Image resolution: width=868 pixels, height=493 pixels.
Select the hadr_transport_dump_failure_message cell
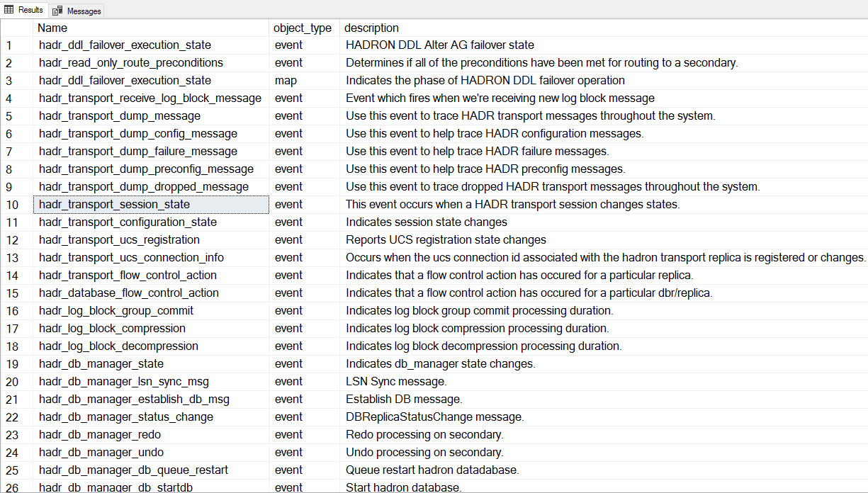(x=138, y=152)
